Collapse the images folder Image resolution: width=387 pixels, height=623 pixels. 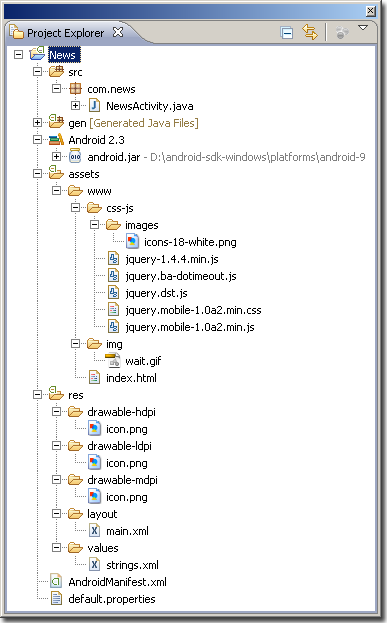tap(95, 224)
